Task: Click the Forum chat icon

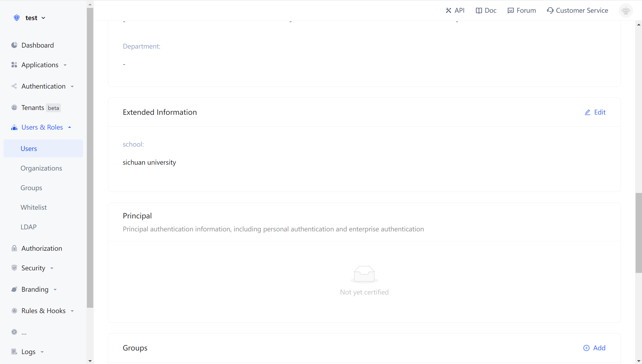Action: (511, 10)
